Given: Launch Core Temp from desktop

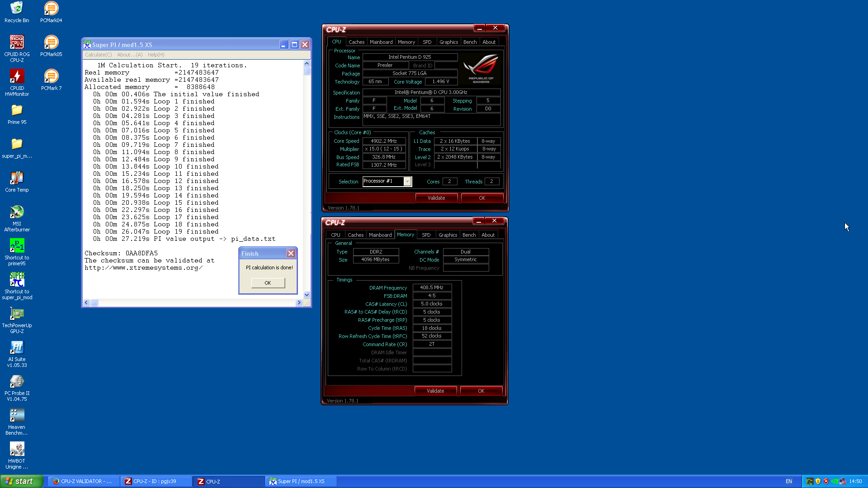Looking at the screenshot, I should tap(17, 182).
